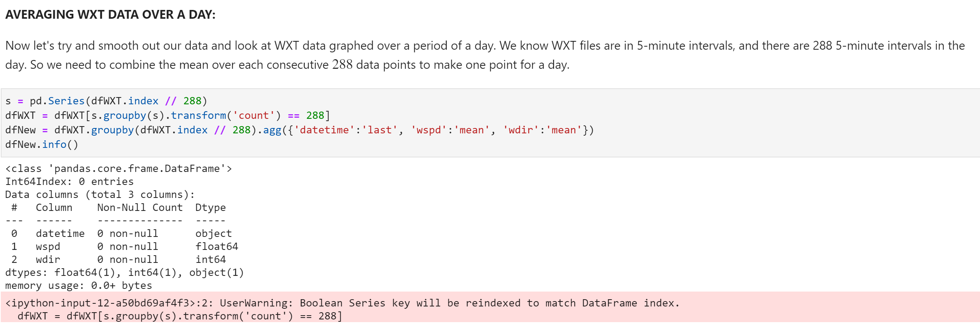Click the wdir int64 row in output

pos(118,259)
